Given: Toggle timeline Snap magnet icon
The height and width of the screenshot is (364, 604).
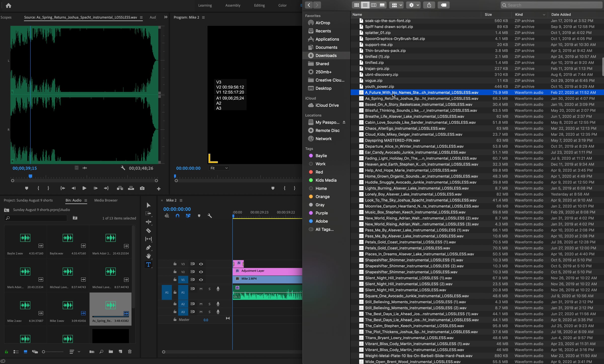Looking at the screenshot, I should 177,216.
